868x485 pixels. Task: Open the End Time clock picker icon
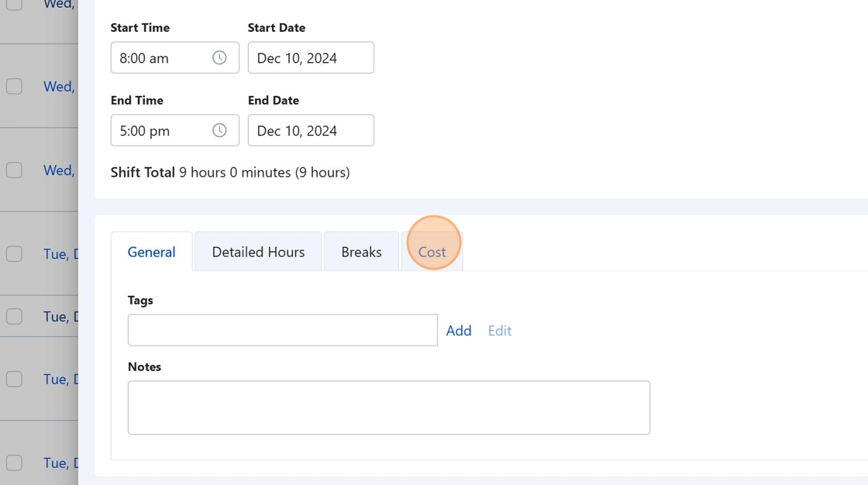click(219, 131)
